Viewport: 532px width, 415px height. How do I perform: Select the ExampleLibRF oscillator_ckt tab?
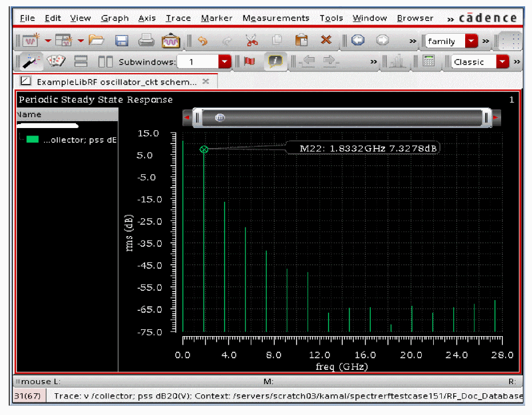point(116,82)
